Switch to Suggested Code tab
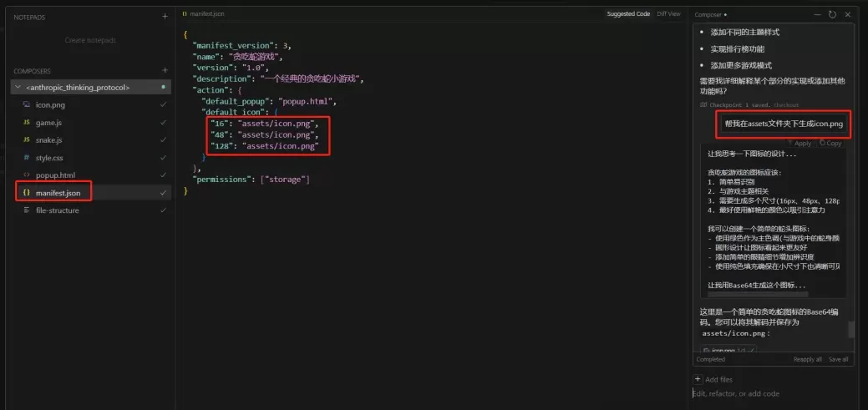 (x=628, y=14)
